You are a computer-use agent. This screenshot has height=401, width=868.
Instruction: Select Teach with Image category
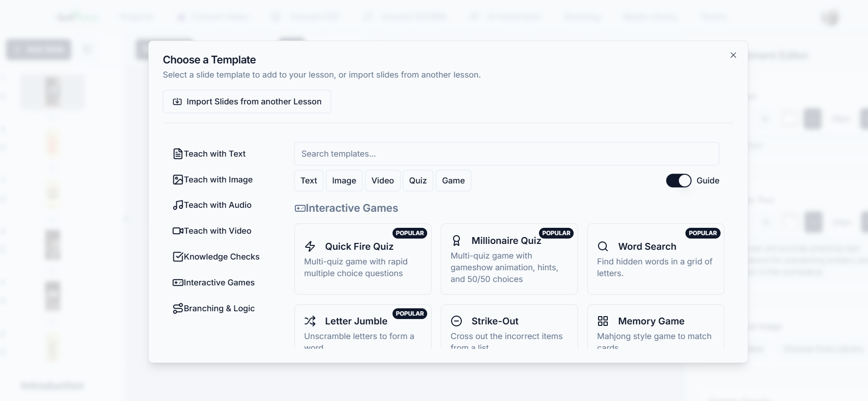[213, 180]
